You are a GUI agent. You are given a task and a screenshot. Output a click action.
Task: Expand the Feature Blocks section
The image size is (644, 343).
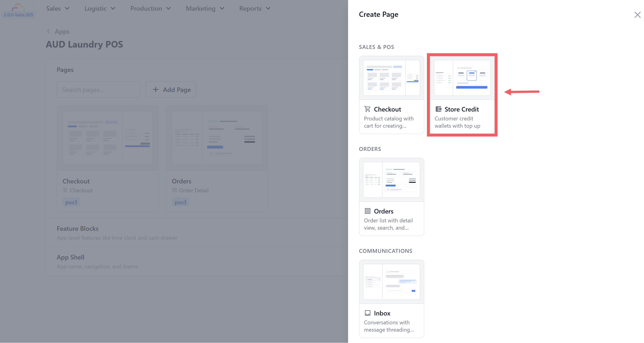(77, 229)
